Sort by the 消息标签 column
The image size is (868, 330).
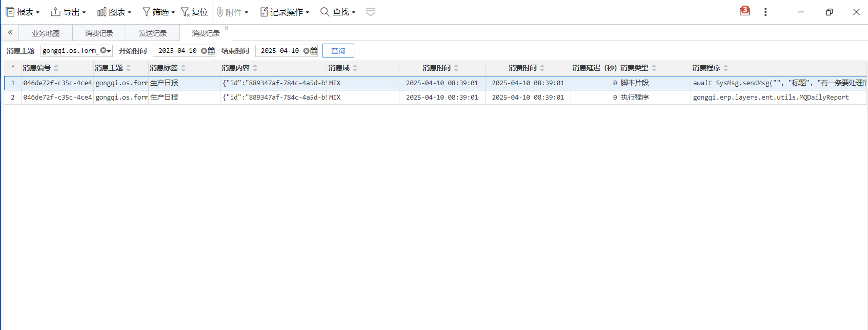(x=184, y=68)
